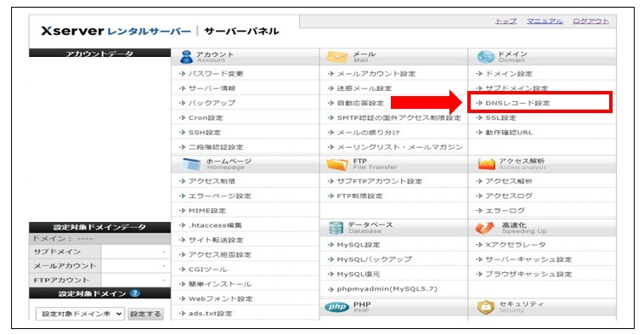The width and height of the screenshot is (644, 335).
Task: Open Xアクセラレータ link
Action: tap(516, 245)
